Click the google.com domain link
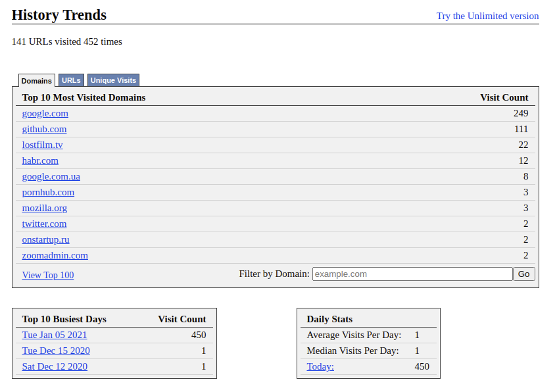Image resolution: width=557 pixels, height=392 pixels. point(45,113)
